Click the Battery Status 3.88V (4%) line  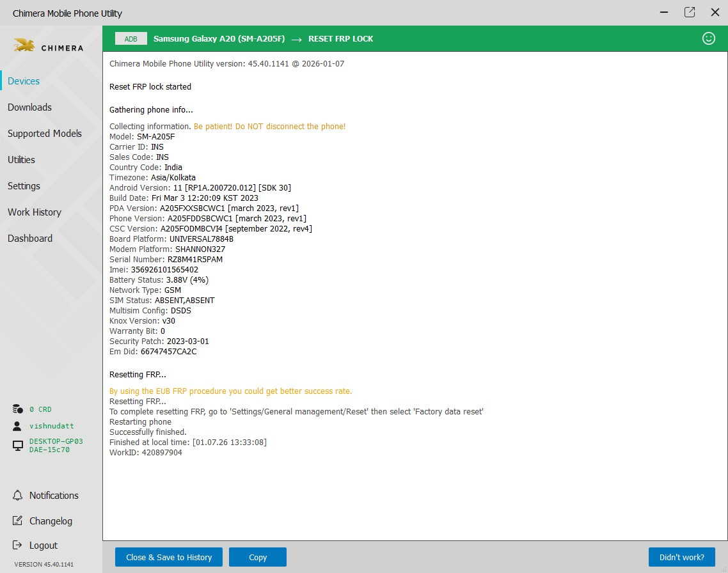point(159,279)
